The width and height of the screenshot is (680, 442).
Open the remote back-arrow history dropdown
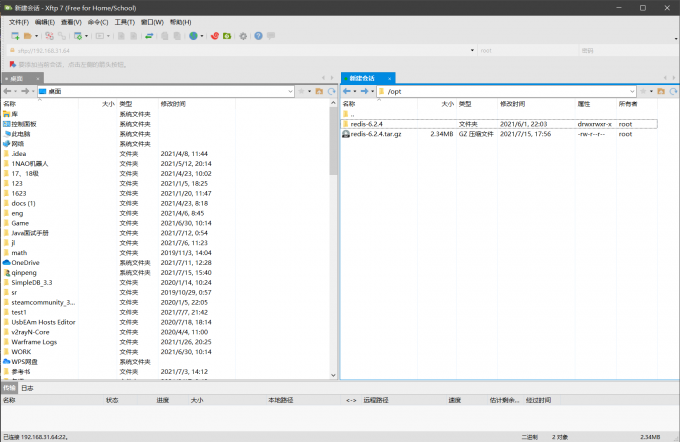355,91
